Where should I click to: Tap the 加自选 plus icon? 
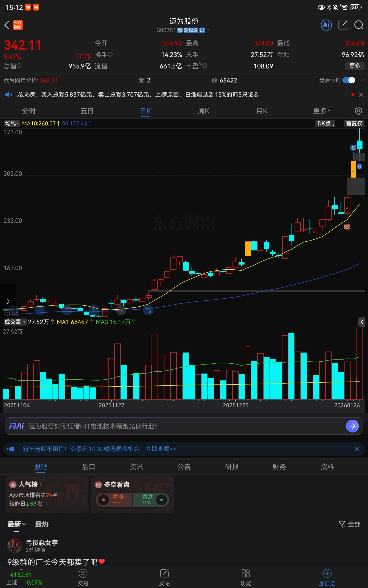click(327, 574)
